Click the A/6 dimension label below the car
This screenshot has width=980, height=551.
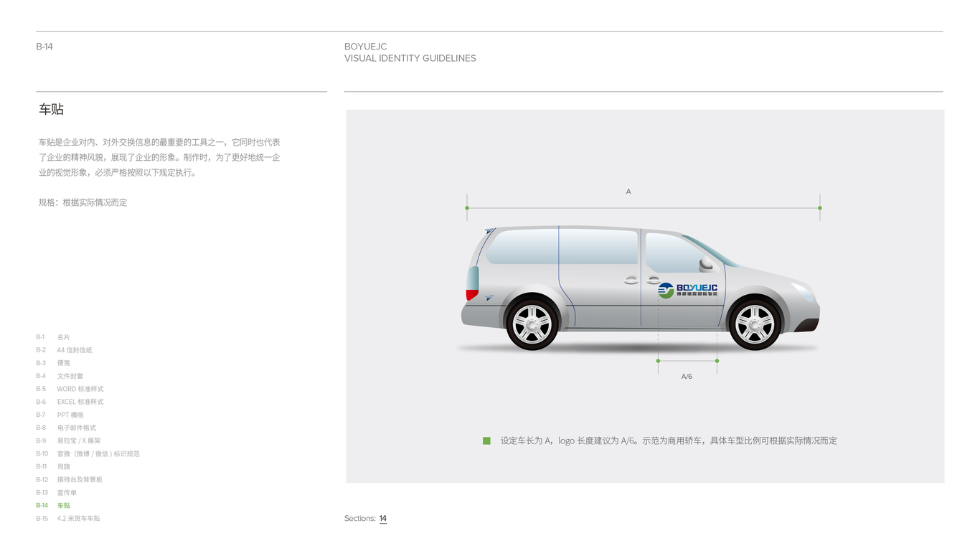pos(687,376)
